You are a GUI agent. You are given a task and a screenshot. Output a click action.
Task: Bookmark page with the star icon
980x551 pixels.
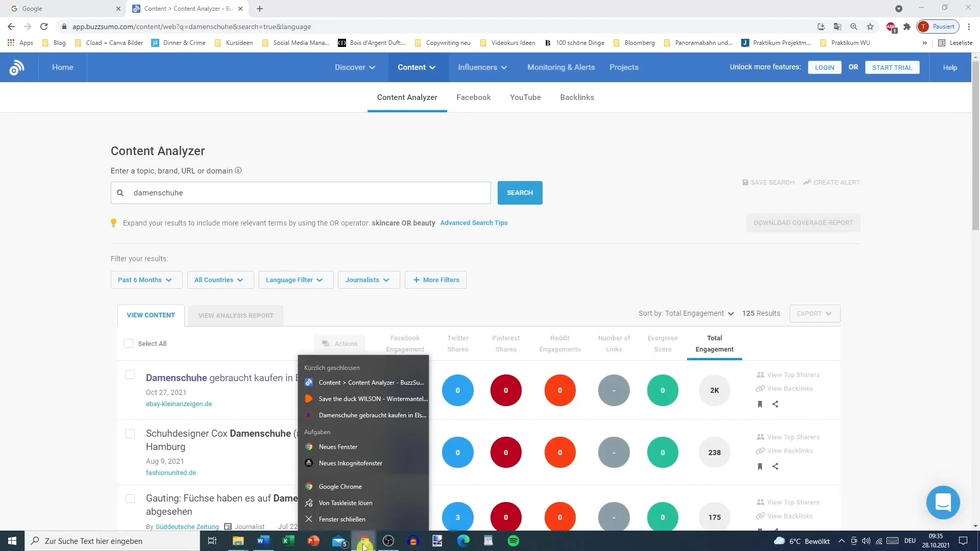(x=870, y=27)
